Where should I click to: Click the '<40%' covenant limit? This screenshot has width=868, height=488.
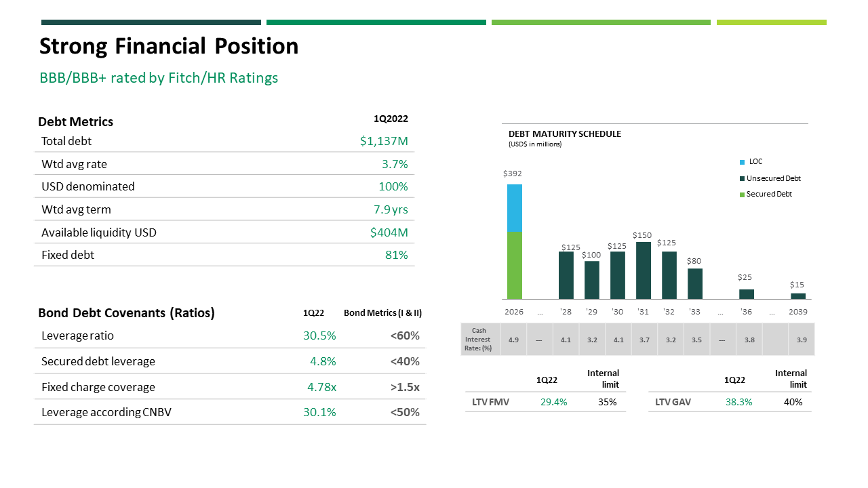click(x=405, y=361)
